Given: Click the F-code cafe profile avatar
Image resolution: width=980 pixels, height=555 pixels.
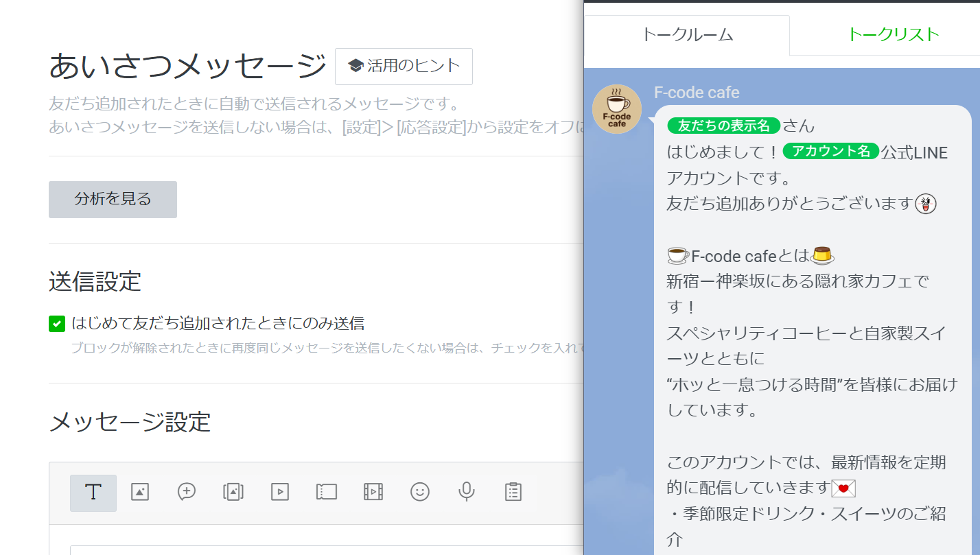Looking at the screenshot, I should 616,109.
